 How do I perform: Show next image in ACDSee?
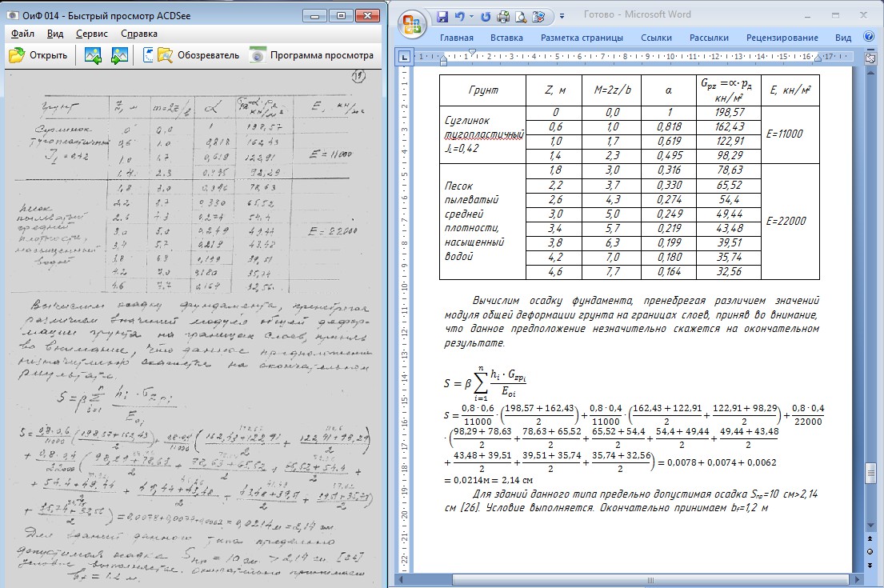[120, 55]
